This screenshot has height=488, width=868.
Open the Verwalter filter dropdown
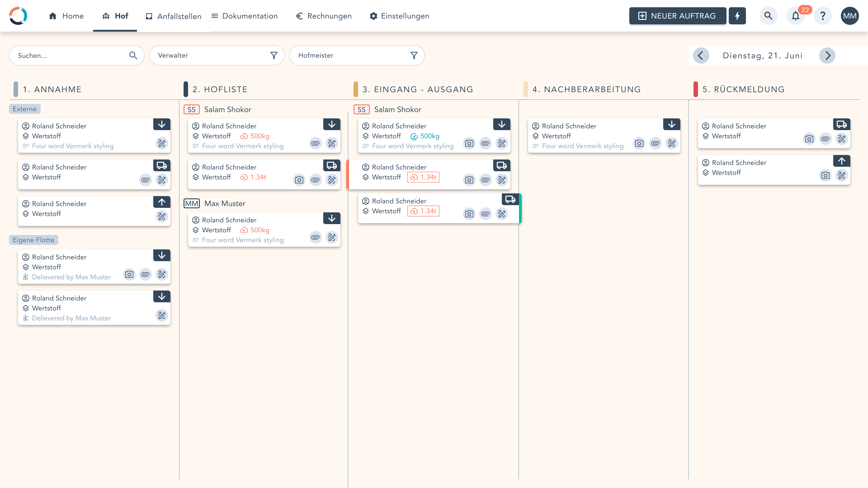217,55
